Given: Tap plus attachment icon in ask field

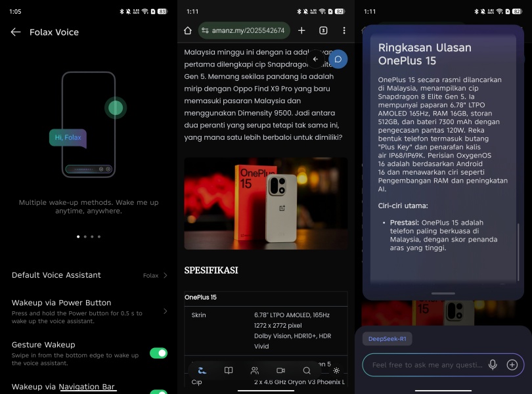Looking at the screenshot, I should tap(512, 365).
